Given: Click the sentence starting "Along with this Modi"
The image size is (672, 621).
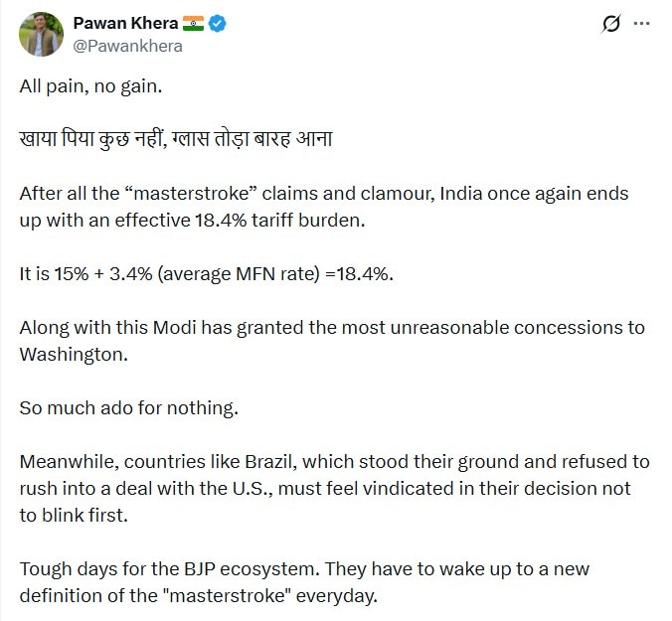Looking at the screenshot, I should 331,327.
